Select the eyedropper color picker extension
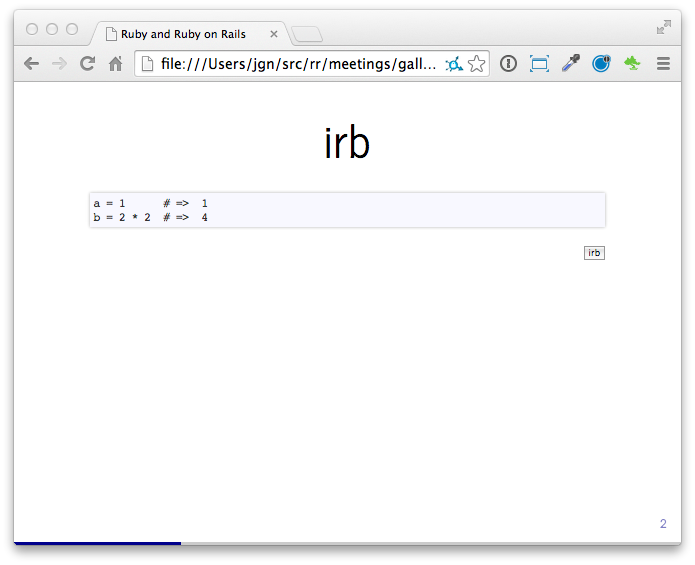The height and width of the screenshot is (565, 695). [570, 63]
